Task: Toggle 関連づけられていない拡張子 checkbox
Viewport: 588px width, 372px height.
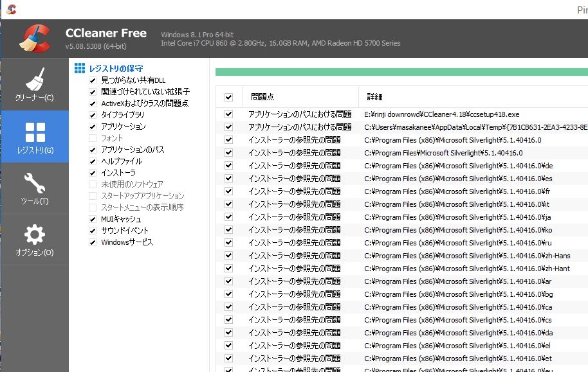Action: coord(93,92)
